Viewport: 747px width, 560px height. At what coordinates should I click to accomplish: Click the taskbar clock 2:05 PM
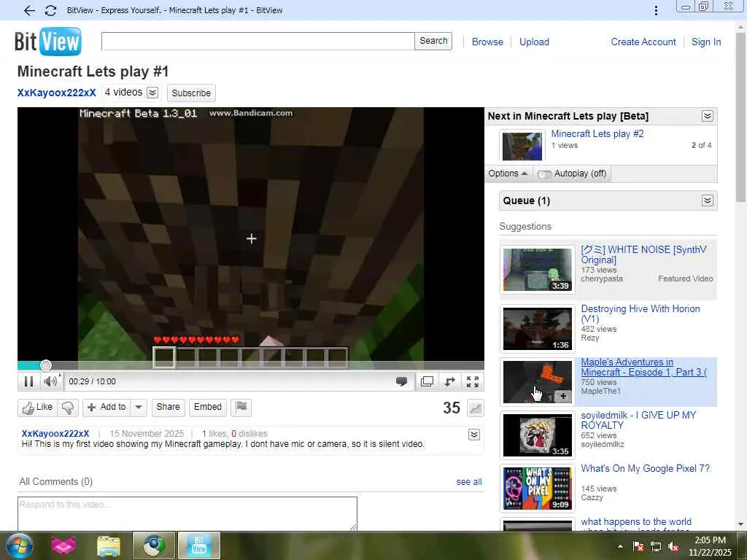(x=710, y=546)
